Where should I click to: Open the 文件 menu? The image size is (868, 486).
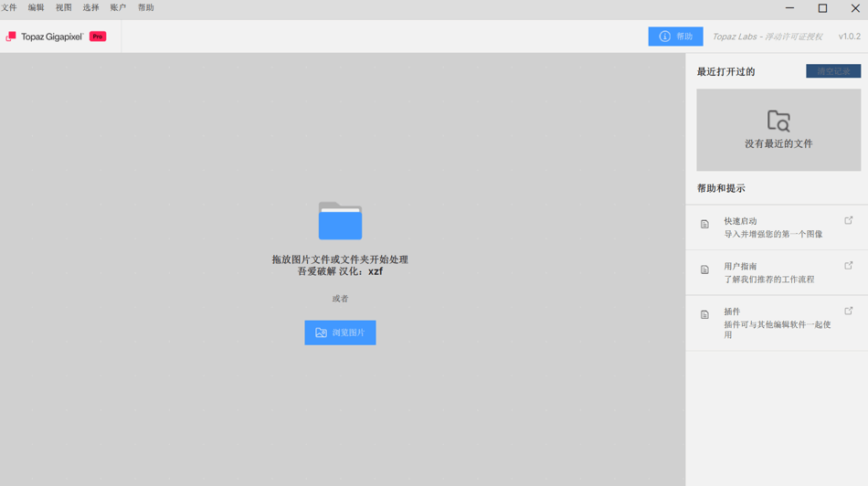[9, 7]
